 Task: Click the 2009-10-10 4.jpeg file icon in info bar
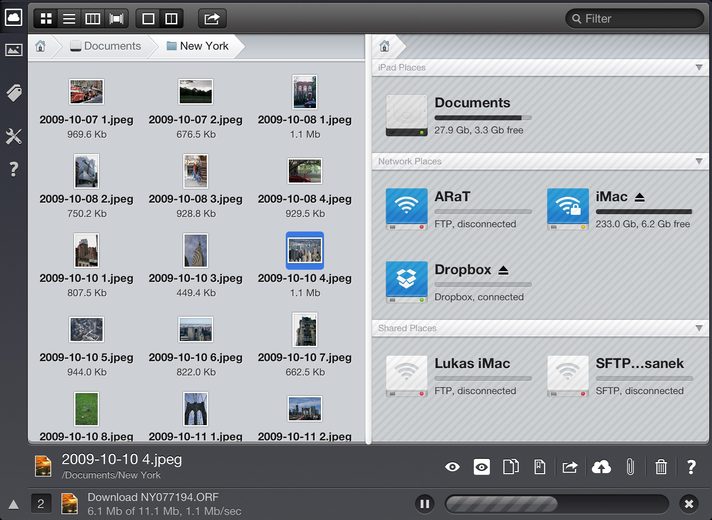point(43,466)
